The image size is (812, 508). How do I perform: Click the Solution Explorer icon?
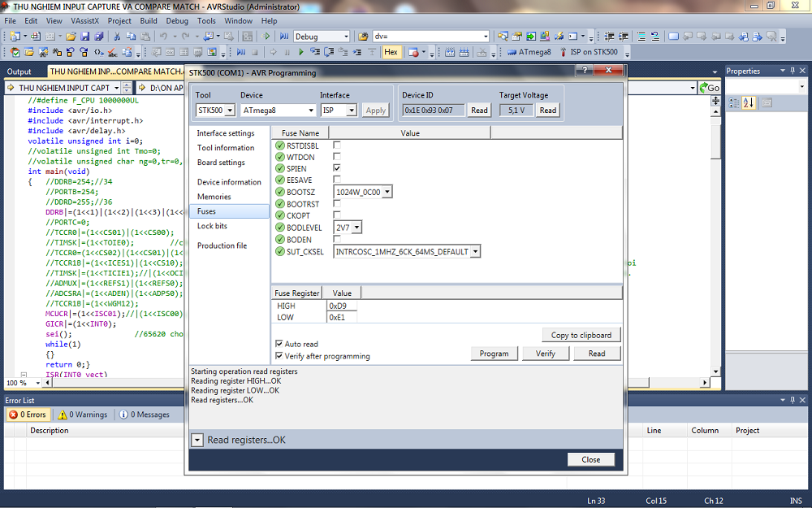click(x=503, y=37)
